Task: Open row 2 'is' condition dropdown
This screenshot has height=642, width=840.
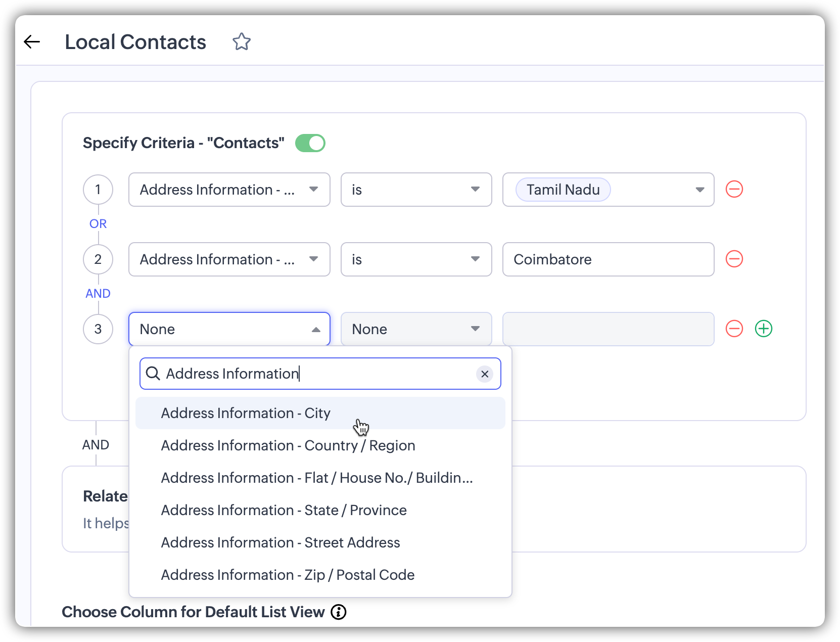Action: (x=416, y=259)
